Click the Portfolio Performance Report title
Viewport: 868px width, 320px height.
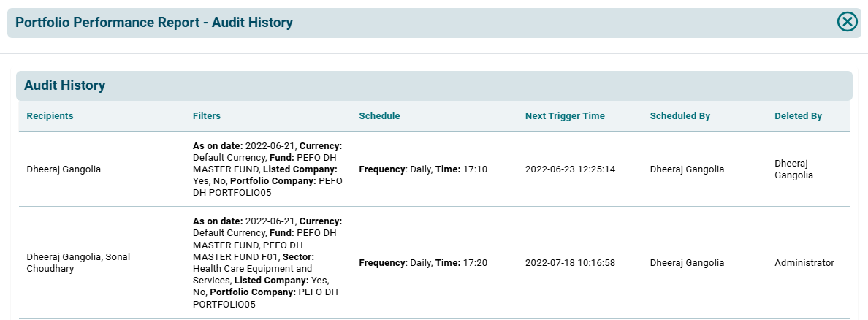click(x=154, y=23)
